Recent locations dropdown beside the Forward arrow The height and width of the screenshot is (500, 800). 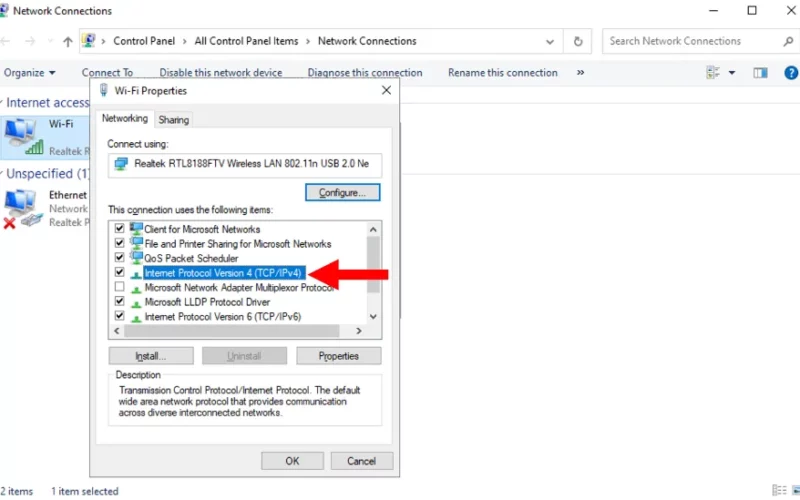point(49,41)
